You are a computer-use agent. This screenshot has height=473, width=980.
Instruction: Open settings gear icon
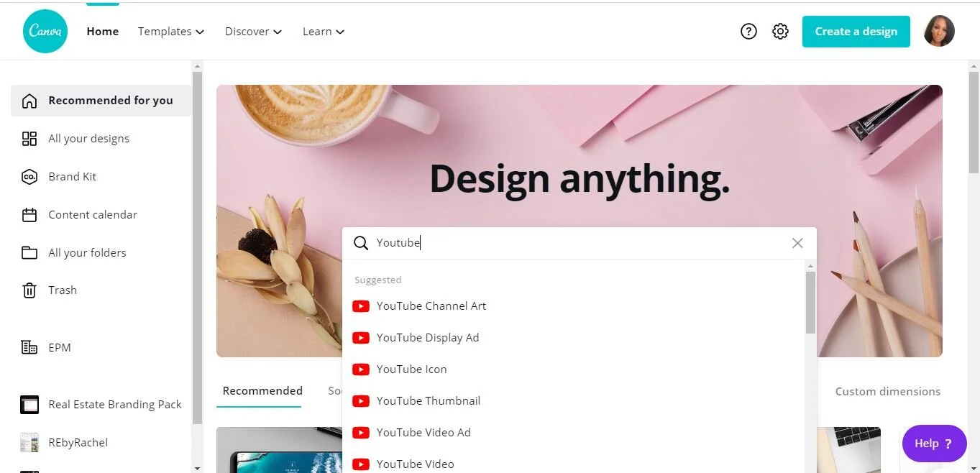coord(780,32)
